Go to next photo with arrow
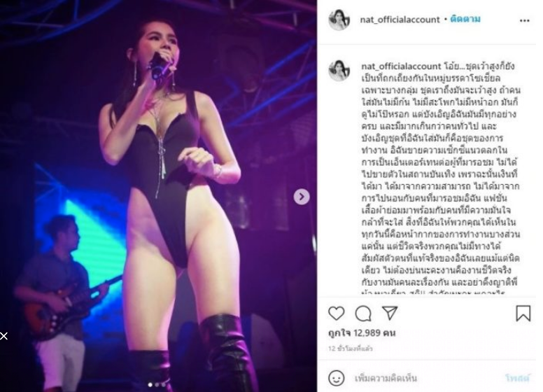The height and width of the screenshot is (392, 543). (302, 197)
